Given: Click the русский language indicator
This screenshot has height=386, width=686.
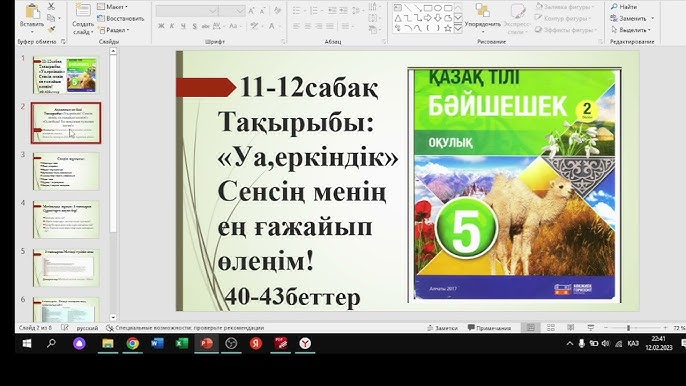Looking at the screenshot, I should [x=87, y=327].
